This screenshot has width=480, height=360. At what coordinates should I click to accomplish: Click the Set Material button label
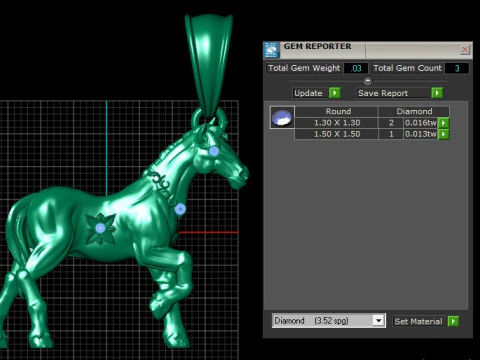[418, 321]
